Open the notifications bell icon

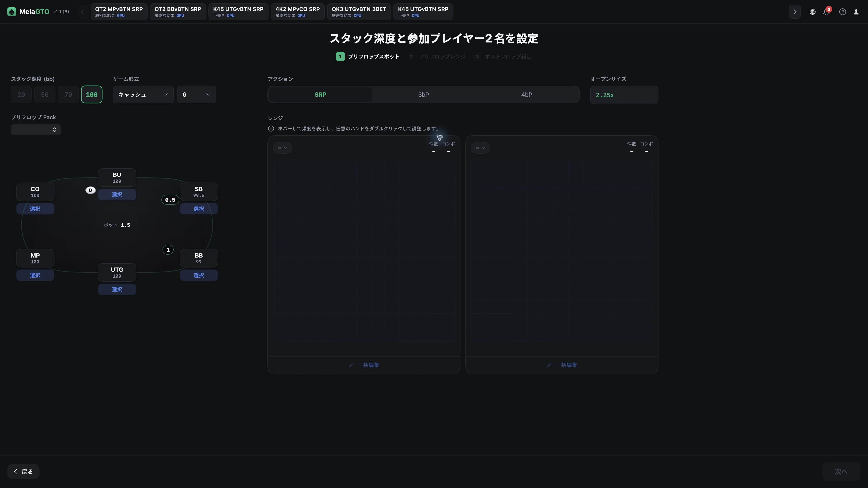coord(826,12)
